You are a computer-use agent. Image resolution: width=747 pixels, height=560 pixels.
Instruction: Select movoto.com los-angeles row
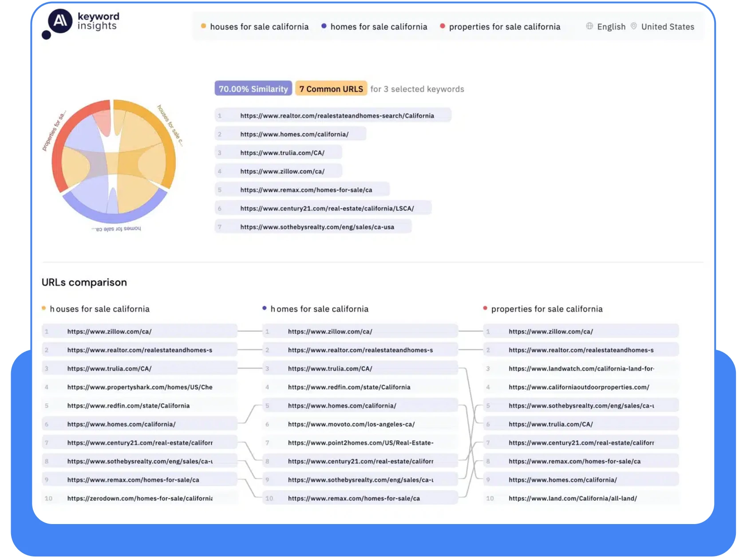pyautogui.click(x=360, y=424)
